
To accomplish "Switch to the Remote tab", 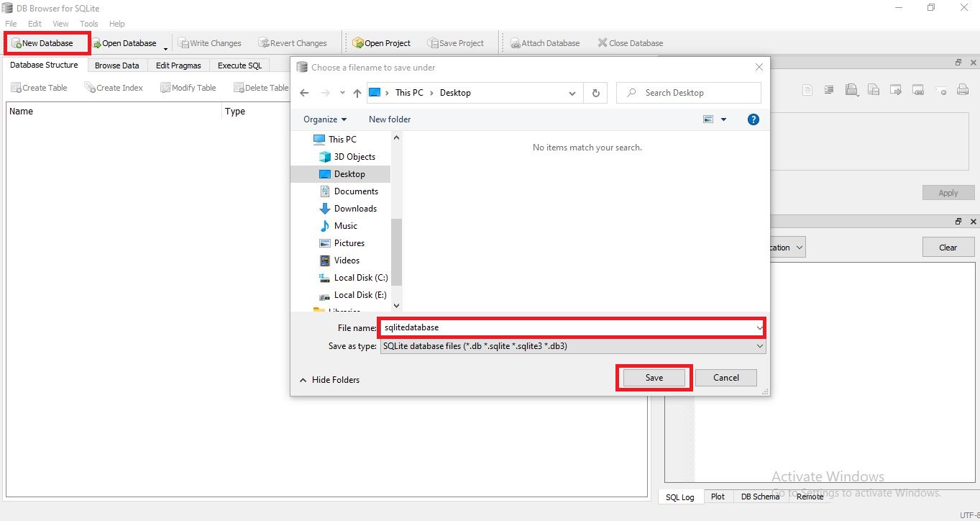I will click(x=810, y=497).
